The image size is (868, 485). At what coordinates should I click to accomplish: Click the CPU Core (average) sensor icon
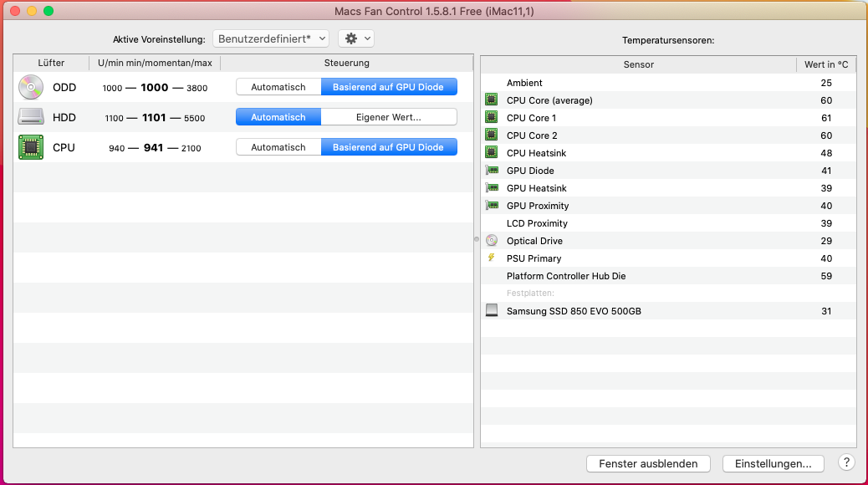click(x=491, y=100)
